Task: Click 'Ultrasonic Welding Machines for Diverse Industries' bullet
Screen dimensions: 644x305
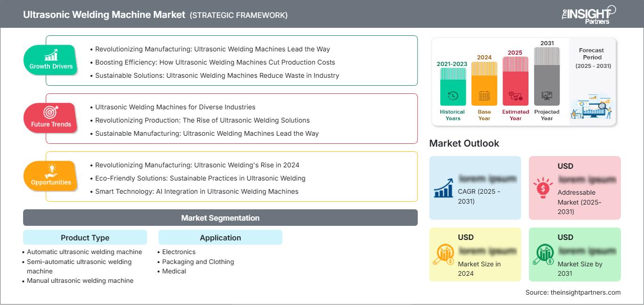Action: (x=175, y=107)
